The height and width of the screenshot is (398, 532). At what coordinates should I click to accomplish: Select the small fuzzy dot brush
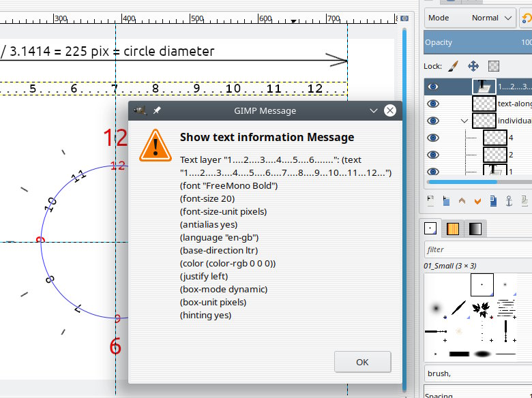coord(505,284)
